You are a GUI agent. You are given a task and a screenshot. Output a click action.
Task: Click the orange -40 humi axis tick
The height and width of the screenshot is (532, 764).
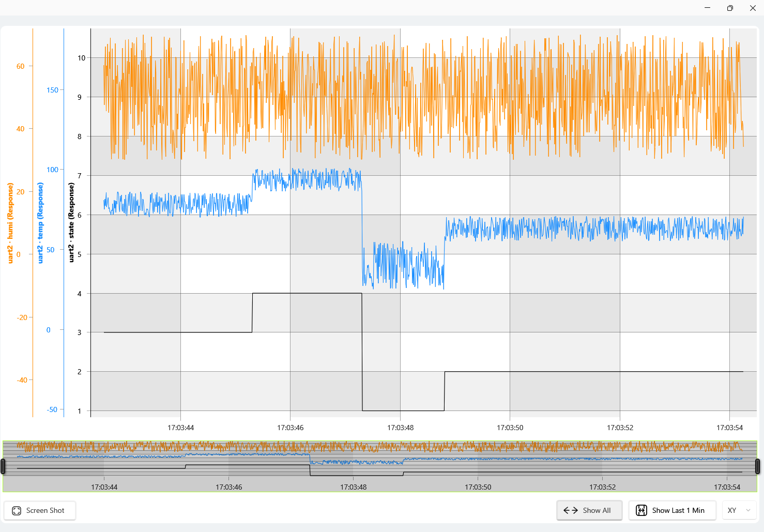[22, 380]
